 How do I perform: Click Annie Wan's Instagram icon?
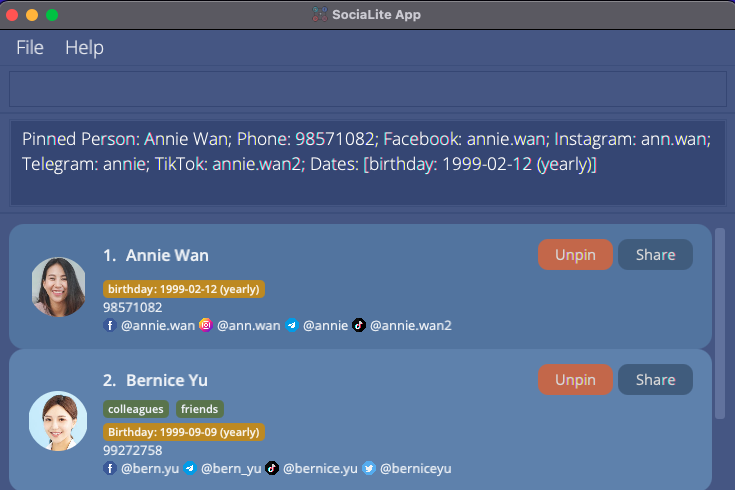(x=206, y=325)
